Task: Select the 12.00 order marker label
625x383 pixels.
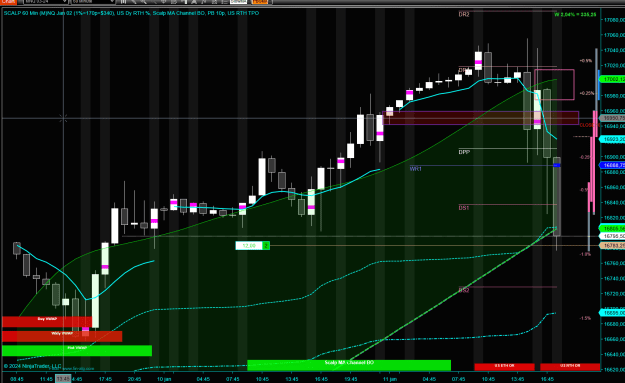Action: pyautogui.click(x=249, y=246)
